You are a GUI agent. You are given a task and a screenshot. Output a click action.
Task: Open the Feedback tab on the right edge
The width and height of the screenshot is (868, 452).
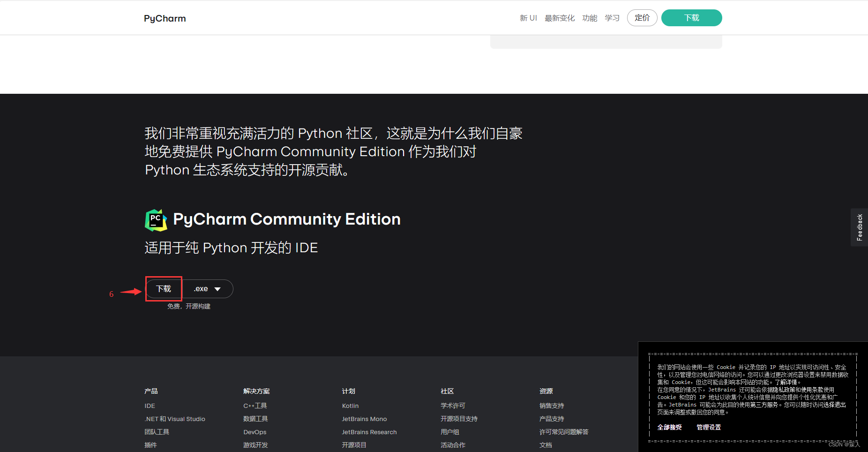(859, 227)
